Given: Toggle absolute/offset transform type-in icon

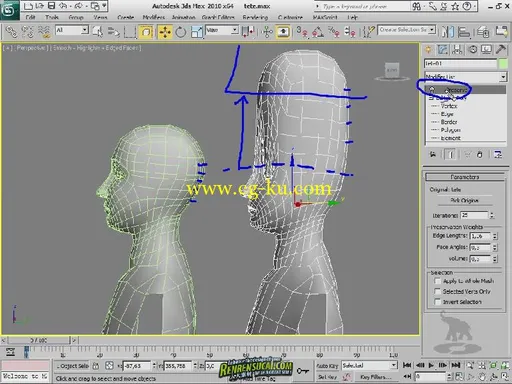Looking at the screenshot, I should pyautogui.click(x=109, y=366).
